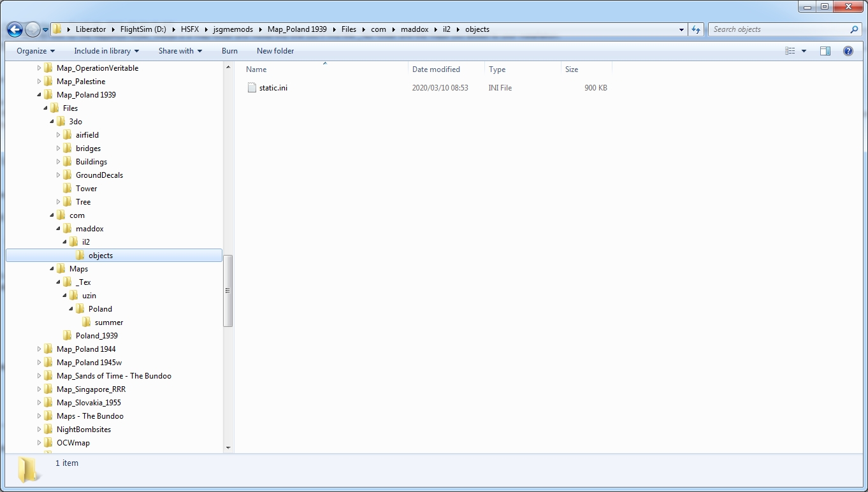Click scroll down arrow in folder tree

228,448
